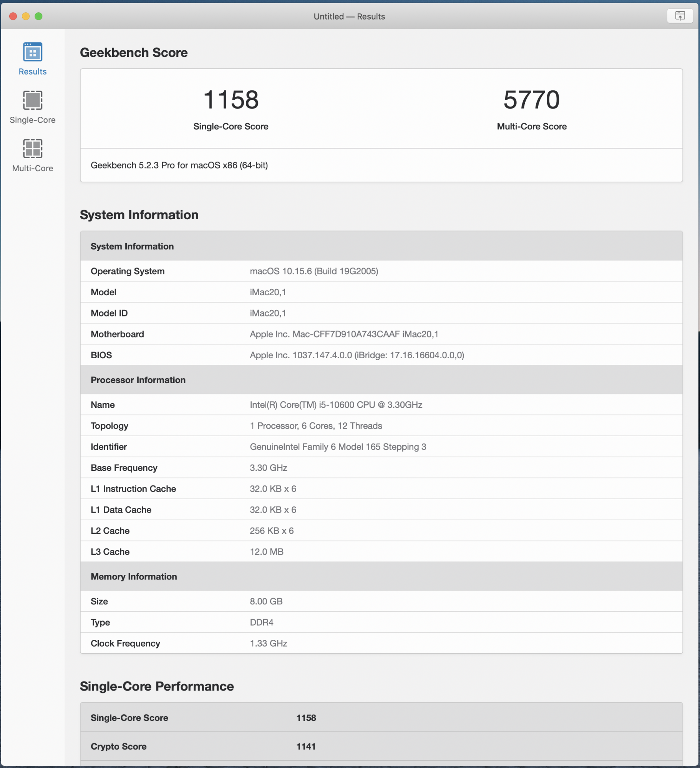This screenshot has width=700, height=768.
Task: Minimize the window using the yellow button
Action: click(x=26, y=16)
